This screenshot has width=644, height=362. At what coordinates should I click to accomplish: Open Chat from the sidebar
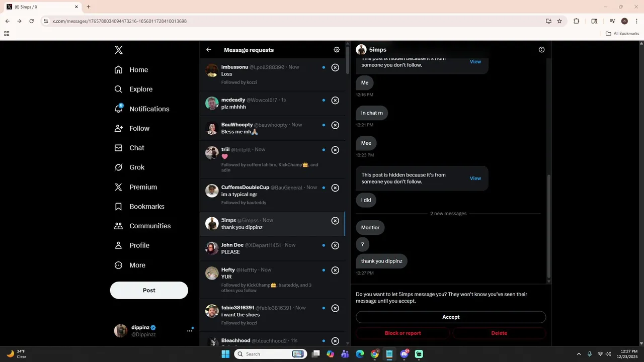[129, 148]
